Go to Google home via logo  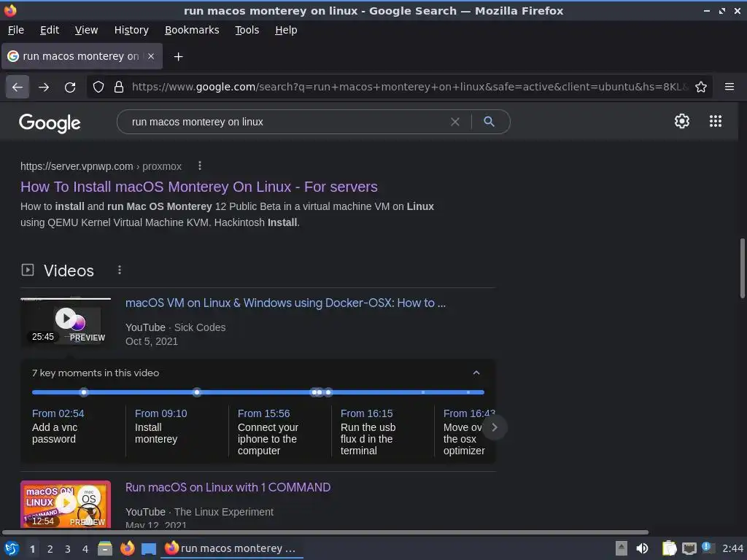[x=50, y=122]
